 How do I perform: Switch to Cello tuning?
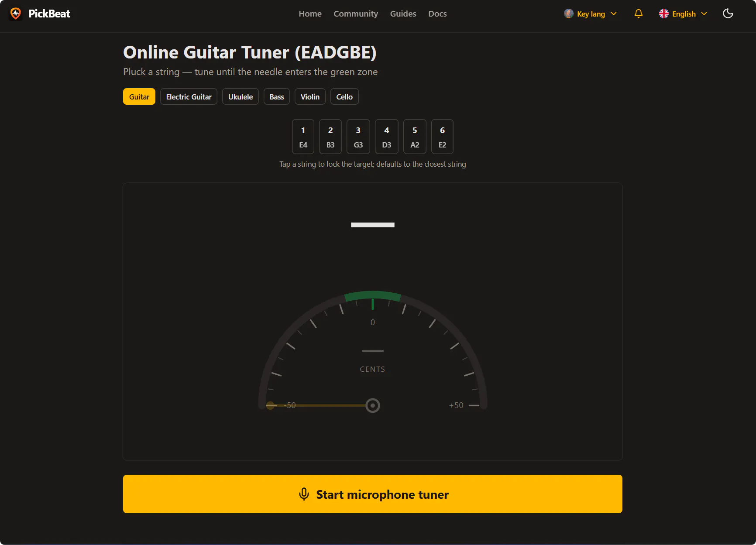(x=344, y=96)
